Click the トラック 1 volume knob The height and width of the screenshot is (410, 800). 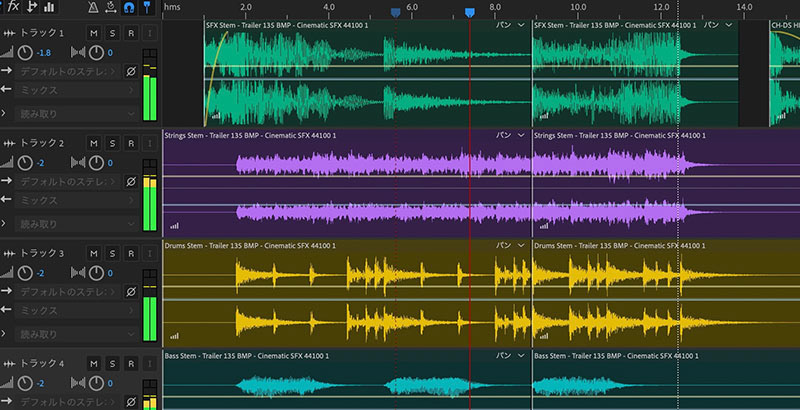click(25, 53)
